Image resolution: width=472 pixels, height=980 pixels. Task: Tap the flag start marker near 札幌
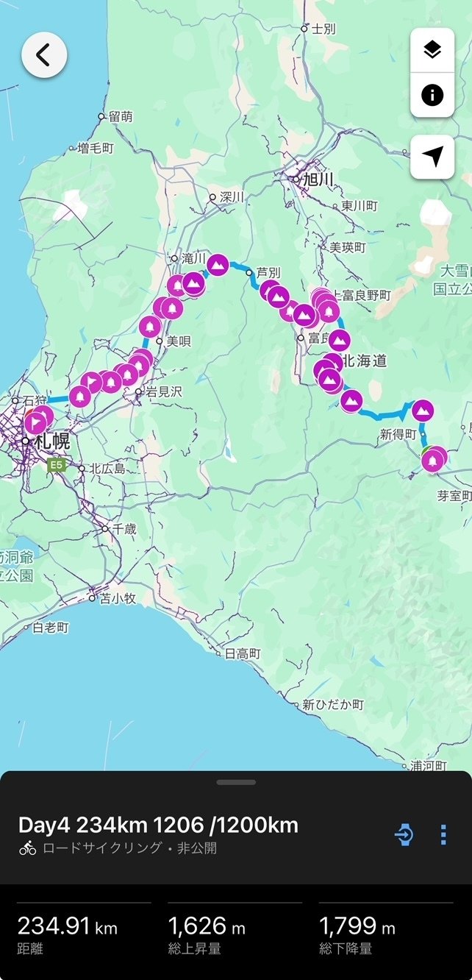point(35,423)
